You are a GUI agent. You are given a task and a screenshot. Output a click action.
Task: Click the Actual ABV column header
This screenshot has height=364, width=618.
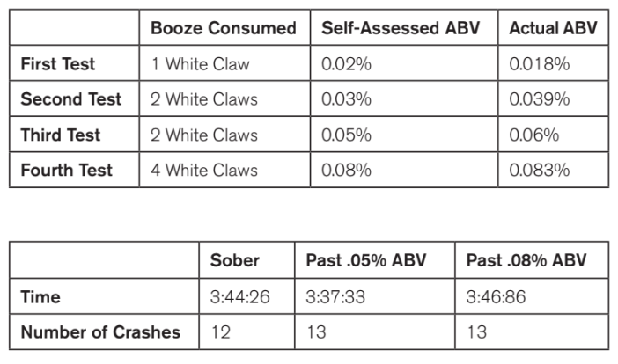tap(554, 27)
